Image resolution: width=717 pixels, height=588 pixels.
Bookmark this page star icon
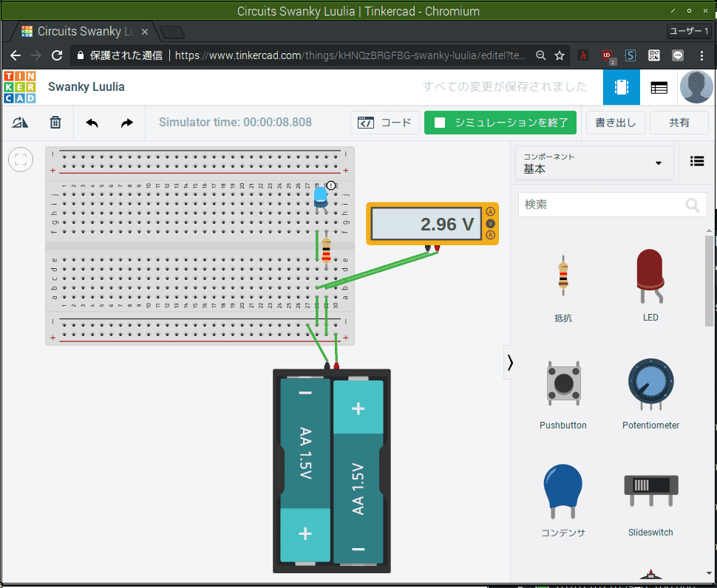pos(560,55)
